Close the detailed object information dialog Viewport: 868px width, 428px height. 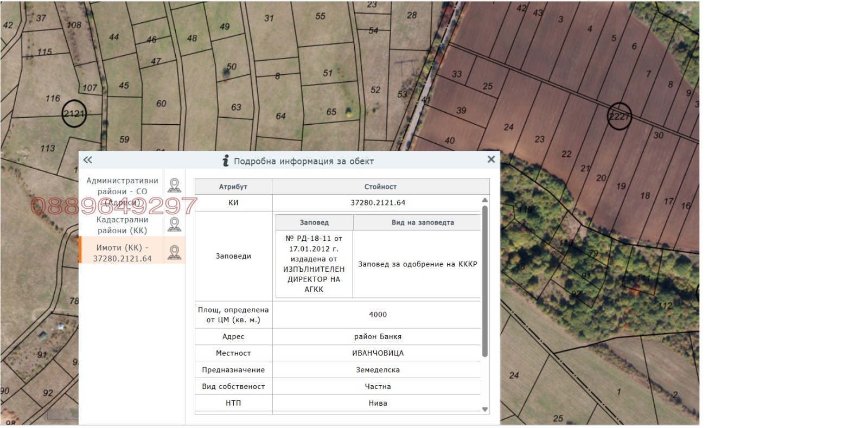click(491, 159)
